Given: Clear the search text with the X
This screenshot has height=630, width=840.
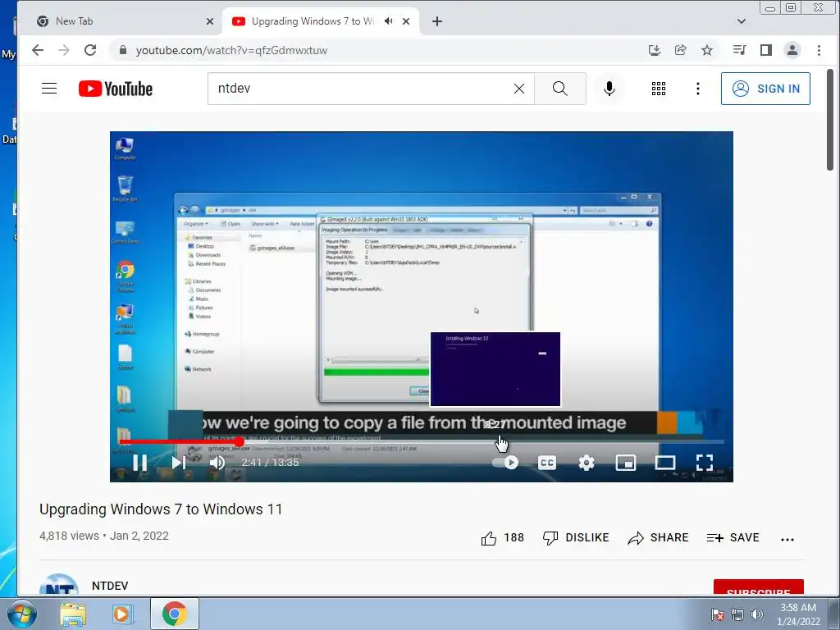Looking at the screenshot, I should [519, 89].
